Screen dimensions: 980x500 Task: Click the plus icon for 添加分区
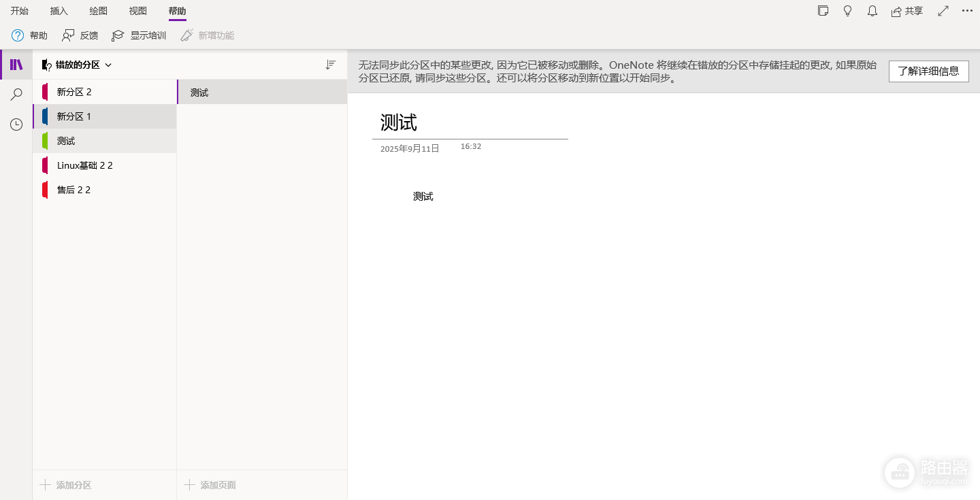pos(45,485)
